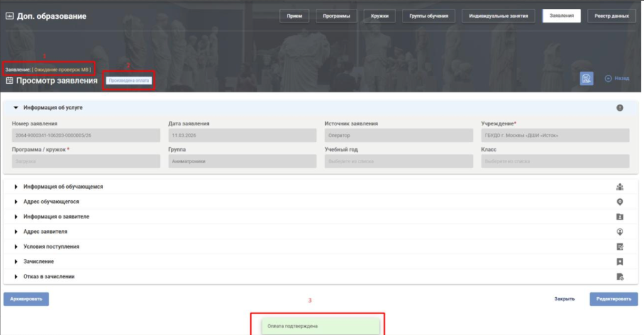
Task: Click the Архивировать button
Action: click(26, 299)
